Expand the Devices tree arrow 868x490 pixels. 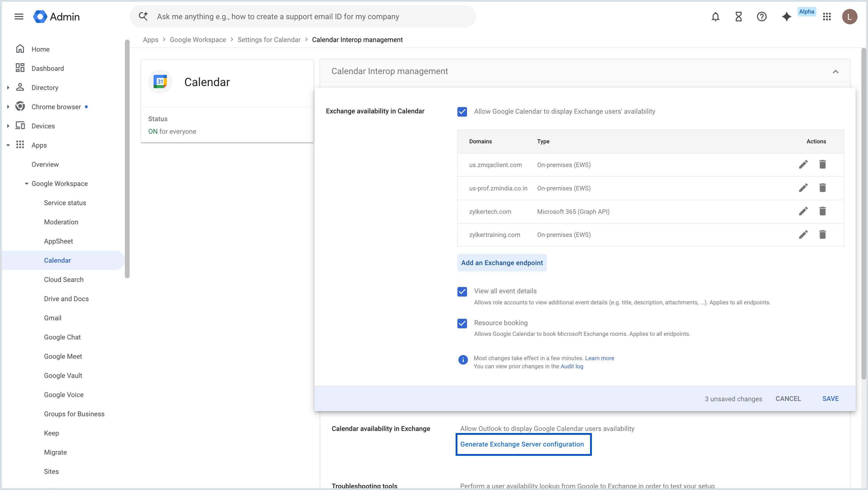[8, 126]
